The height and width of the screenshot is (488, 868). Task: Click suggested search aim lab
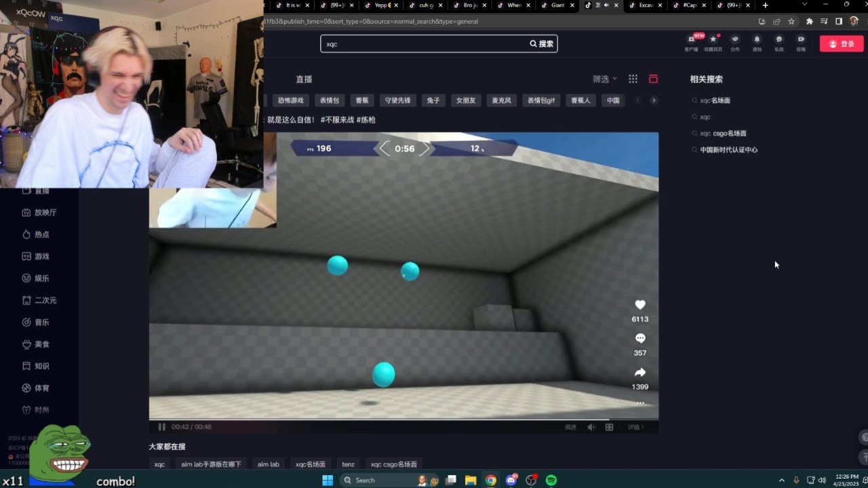(x=269, y=464)
